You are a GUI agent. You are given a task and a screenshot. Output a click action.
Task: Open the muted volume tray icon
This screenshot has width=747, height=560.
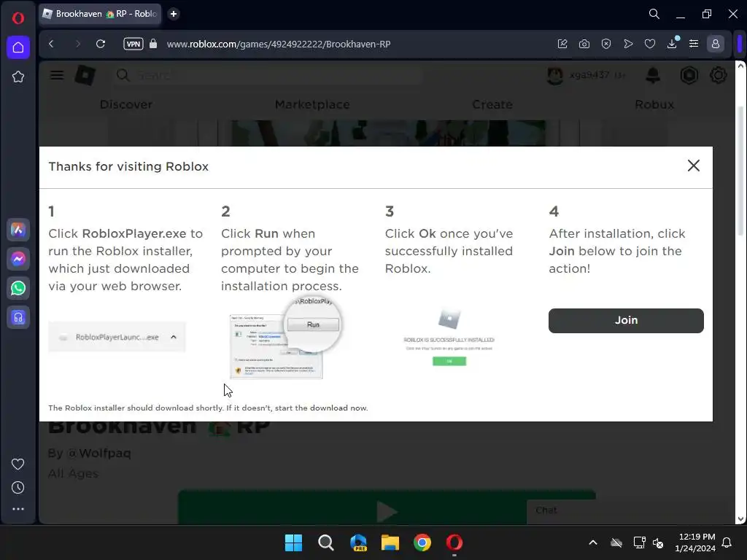[x=658, y=542]
